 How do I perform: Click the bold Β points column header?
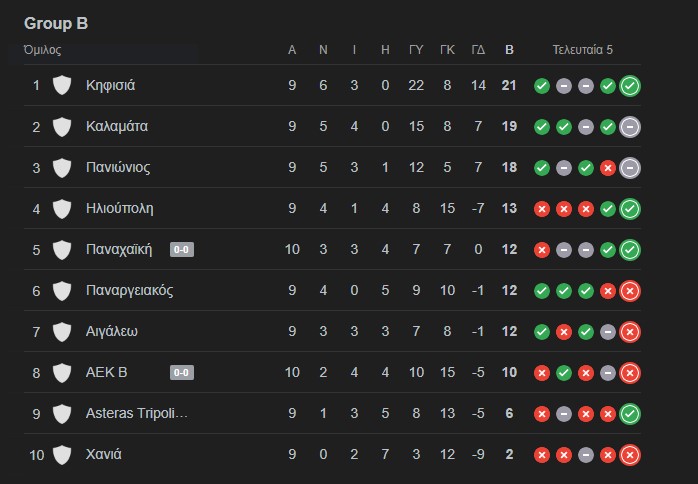pos(510,49)
